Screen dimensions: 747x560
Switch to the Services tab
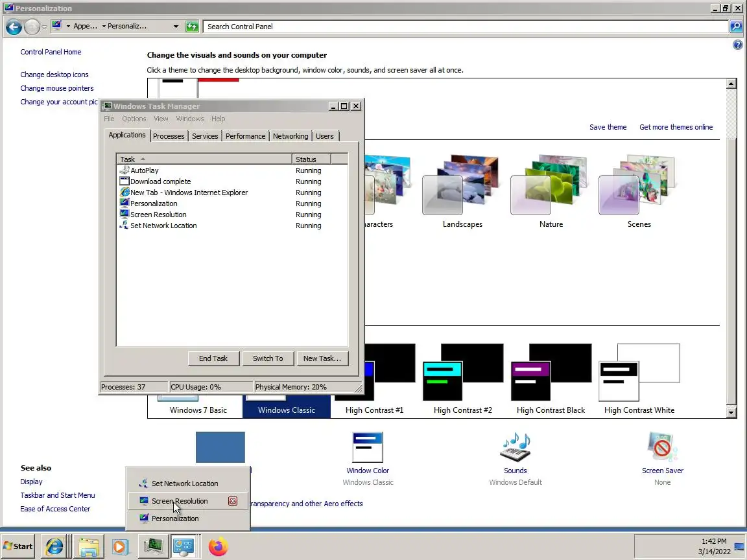(x=205, y=136)
